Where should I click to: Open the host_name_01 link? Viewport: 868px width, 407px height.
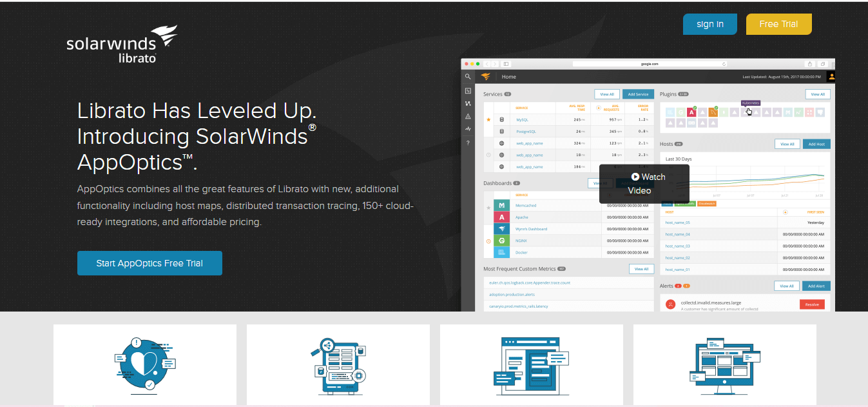(677, 270)
